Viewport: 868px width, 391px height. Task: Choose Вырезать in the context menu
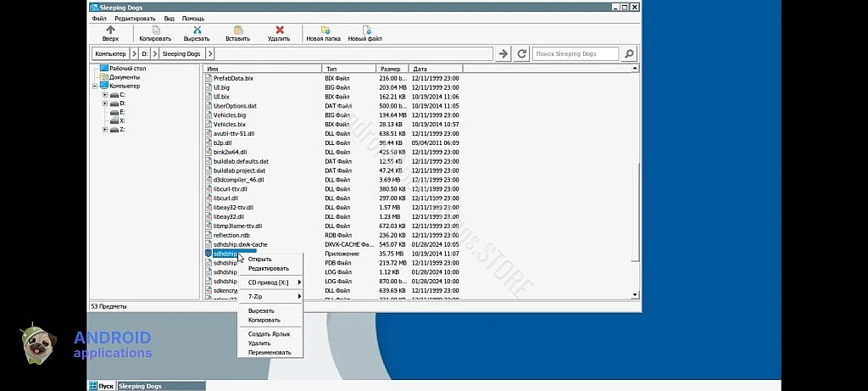(x=270, y=310)
